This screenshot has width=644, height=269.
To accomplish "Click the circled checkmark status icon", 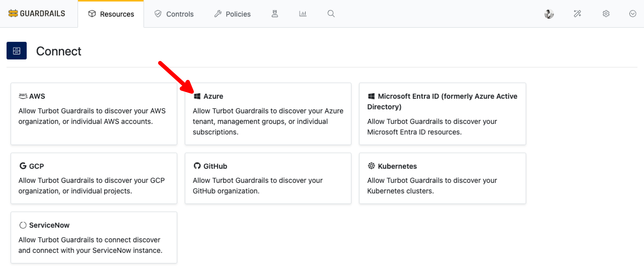I will pyautogui.click(x=633, y=14).
